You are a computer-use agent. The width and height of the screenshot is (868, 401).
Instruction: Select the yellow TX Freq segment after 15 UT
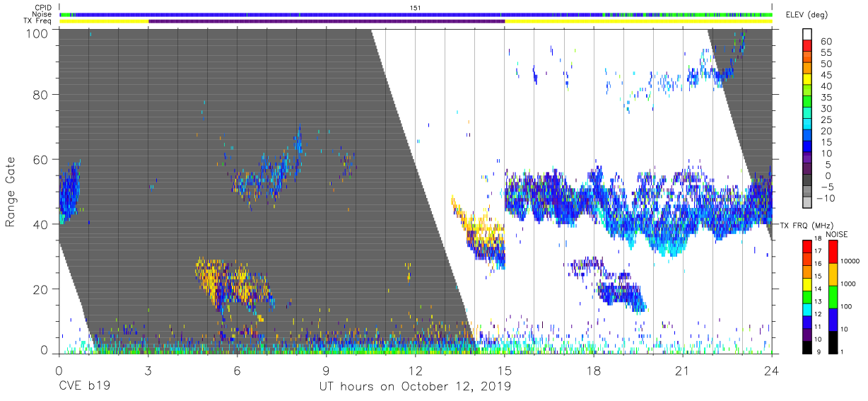coord(638,21)
